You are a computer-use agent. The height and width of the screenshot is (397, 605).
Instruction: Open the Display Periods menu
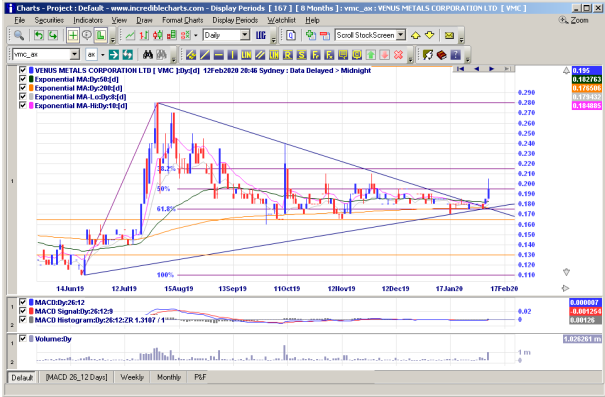click(235, 20)
